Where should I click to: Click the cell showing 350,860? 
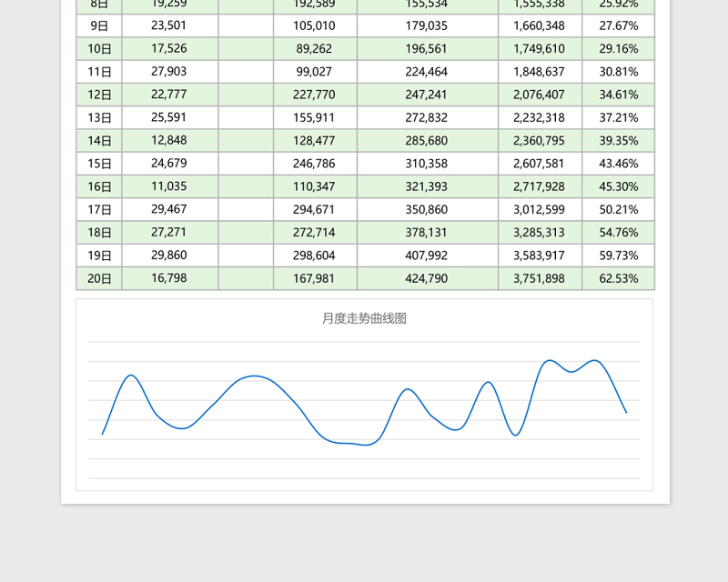pyautogui.click(x=428, y=209)
